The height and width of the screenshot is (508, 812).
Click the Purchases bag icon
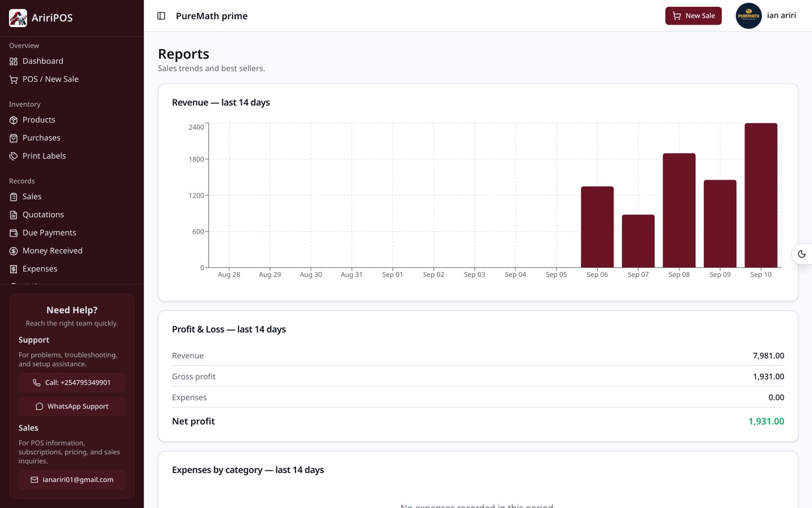coord(14,138)
